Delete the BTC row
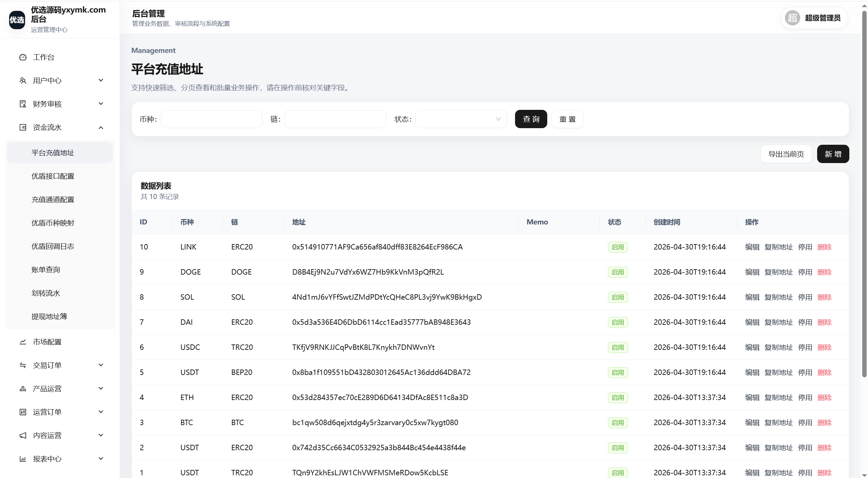The image size is (868, 478). [x=824, y=423]
